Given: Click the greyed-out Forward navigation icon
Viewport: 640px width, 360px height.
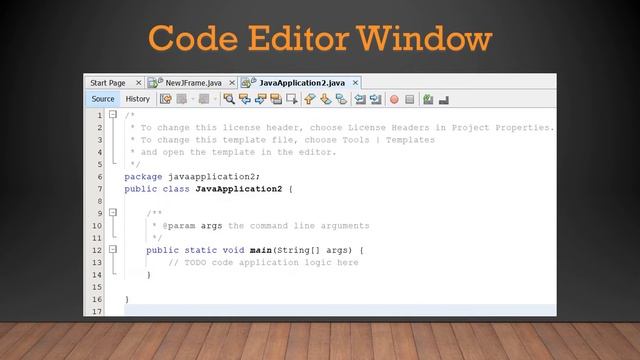Looking at the screenshot, I should [204, 99].
